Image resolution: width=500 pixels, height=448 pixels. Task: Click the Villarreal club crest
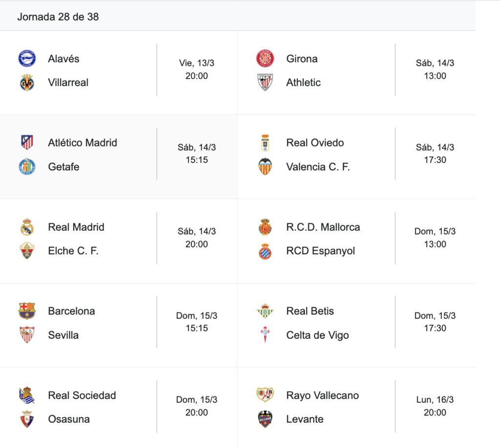tap(27, 82)
